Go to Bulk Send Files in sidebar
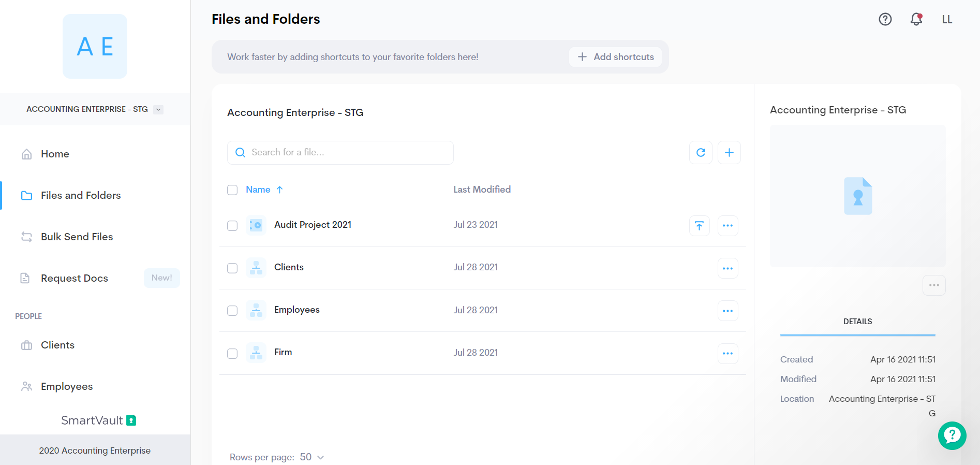980x465 pixels. tap(77, 237)
